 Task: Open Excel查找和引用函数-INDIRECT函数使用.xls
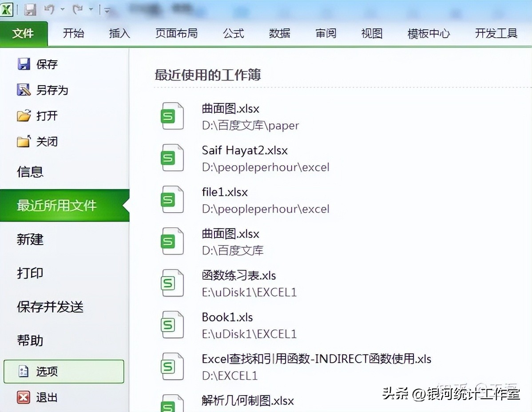pyautogui.click(x=317, y=359)
